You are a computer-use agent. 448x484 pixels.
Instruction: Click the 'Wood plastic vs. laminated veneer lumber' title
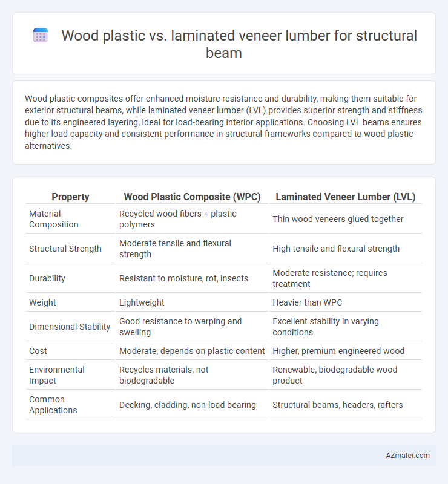click(239, 44)
